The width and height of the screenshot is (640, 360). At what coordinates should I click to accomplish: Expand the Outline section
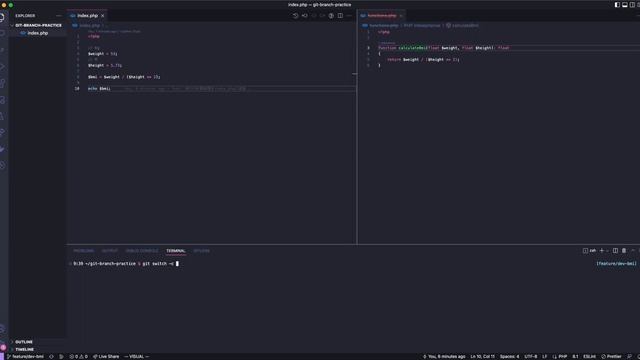click(24, 342)
